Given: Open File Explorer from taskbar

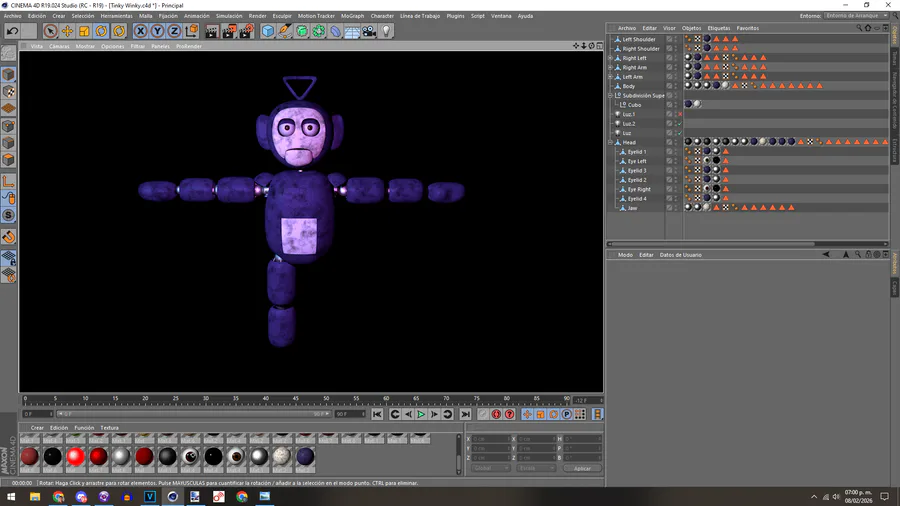Looking at the screenshot, I should click(x=35, y=497).
